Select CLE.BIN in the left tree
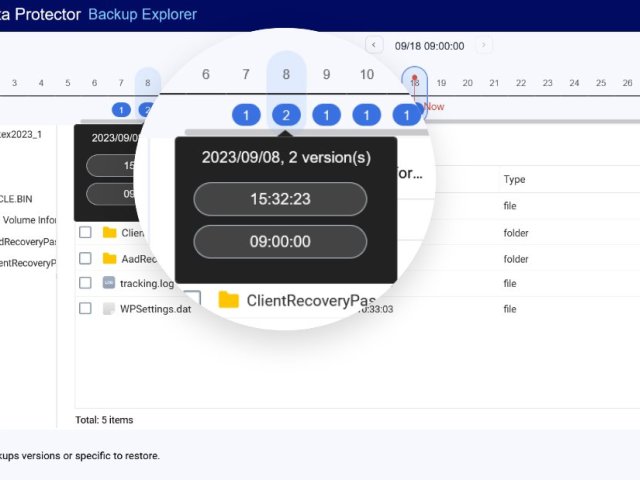The width and height of the screenshot is (640, 480). click(x=16, y=199)
